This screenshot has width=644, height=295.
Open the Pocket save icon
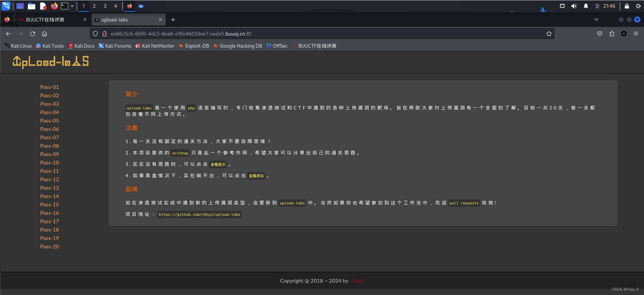click(600, 34)
